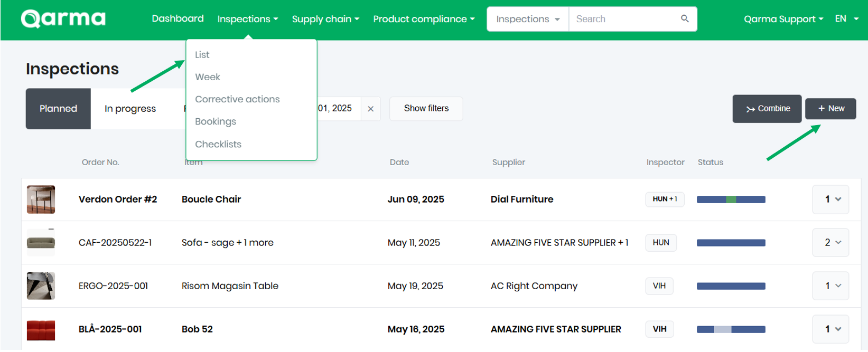Click Verdon Order #2 status progress bar
The width and height of the screenshot is (868, 352).
(x=731, y=199)
